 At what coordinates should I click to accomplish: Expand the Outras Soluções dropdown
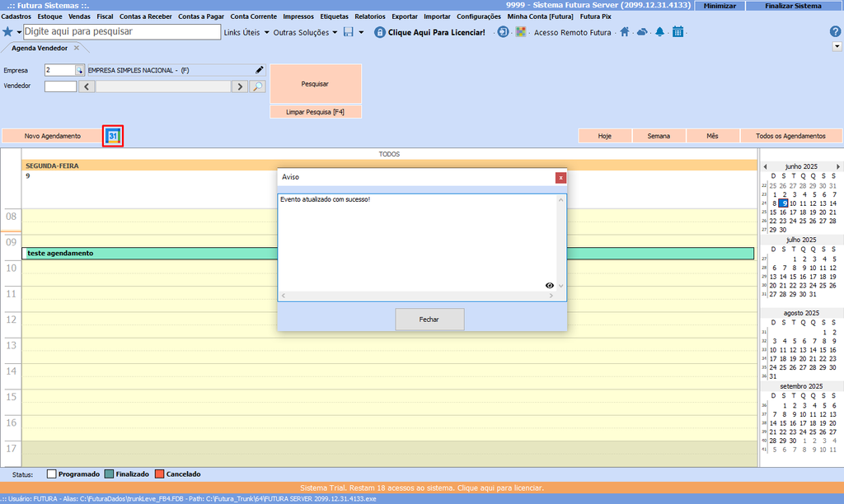point(305,33)
